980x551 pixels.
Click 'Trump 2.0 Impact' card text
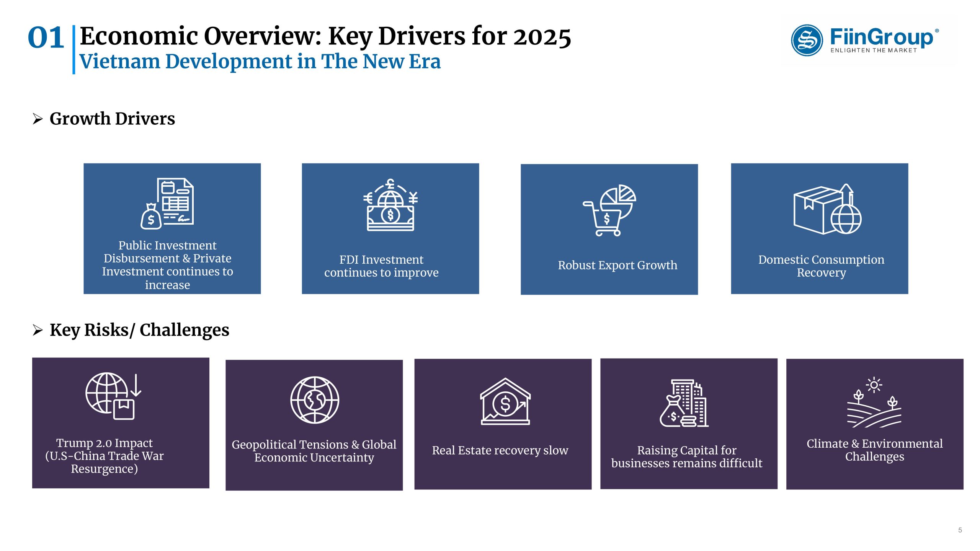[105, 456]
